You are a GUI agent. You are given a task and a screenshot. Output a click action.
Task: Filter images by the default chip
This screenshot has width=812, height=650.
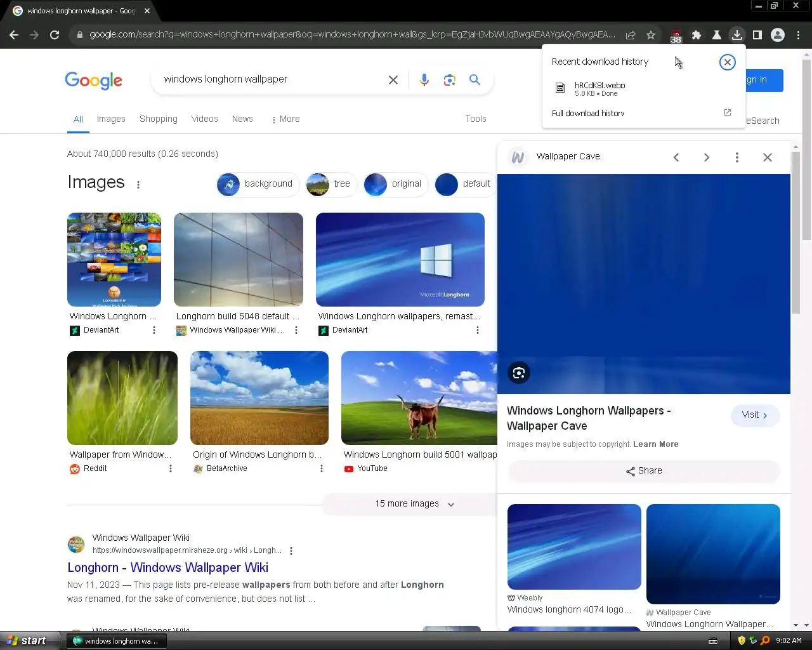(464, 184)
